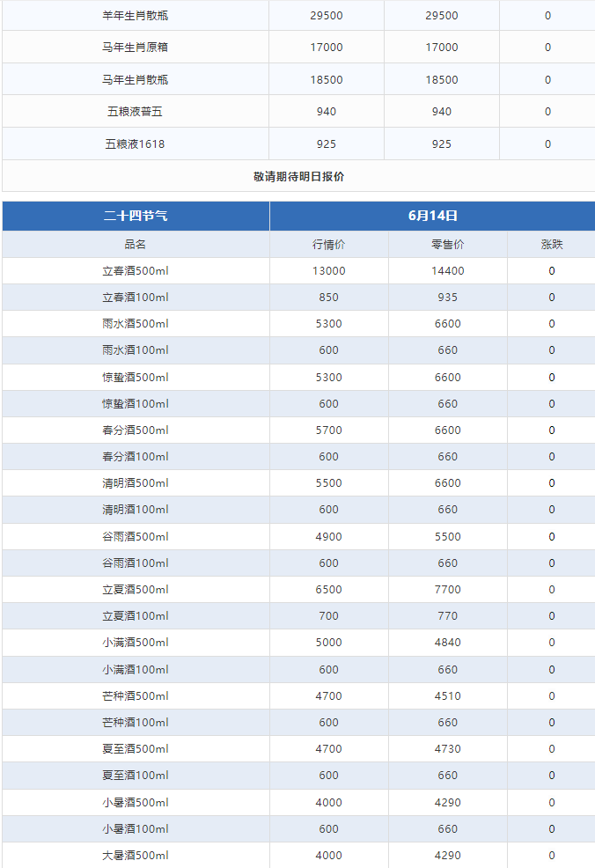The height and width of the screenshot is (868, 595).
Task: Click the 940 market price for 五粮液普五
Action: click(327, 111)
